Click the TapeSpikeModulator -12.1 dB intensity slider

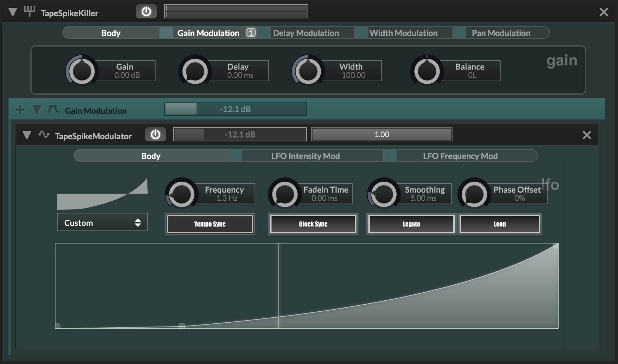coord(240,134)
